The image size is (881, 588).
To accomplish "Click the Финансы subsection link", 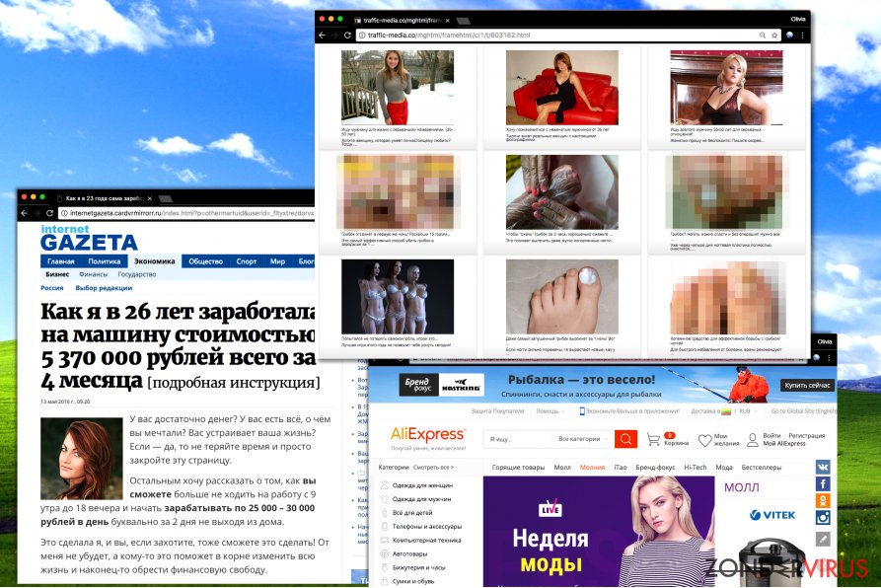I will [94, 274].
